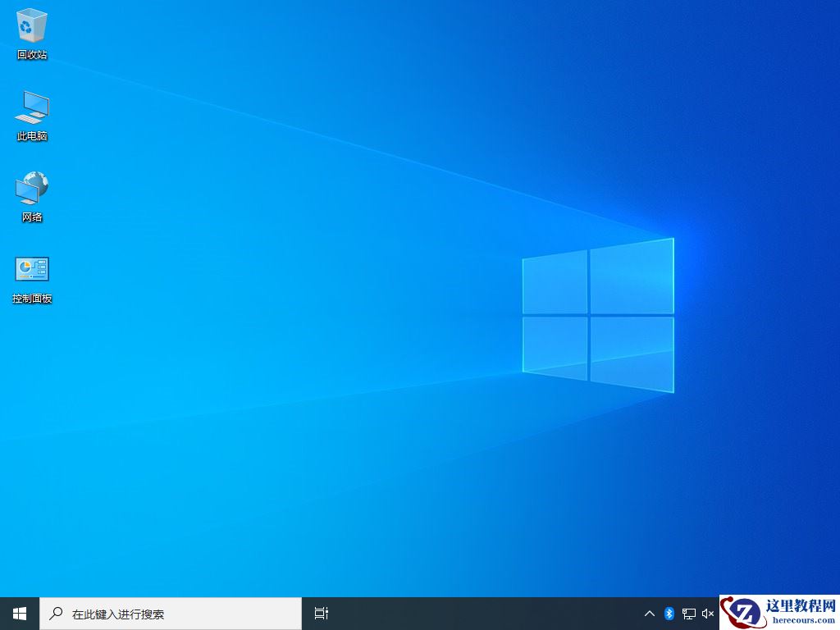This screenshot has height=630, width=840.
Task: Click the search magnifier icon in the taskbar
Action: point(55,613)
